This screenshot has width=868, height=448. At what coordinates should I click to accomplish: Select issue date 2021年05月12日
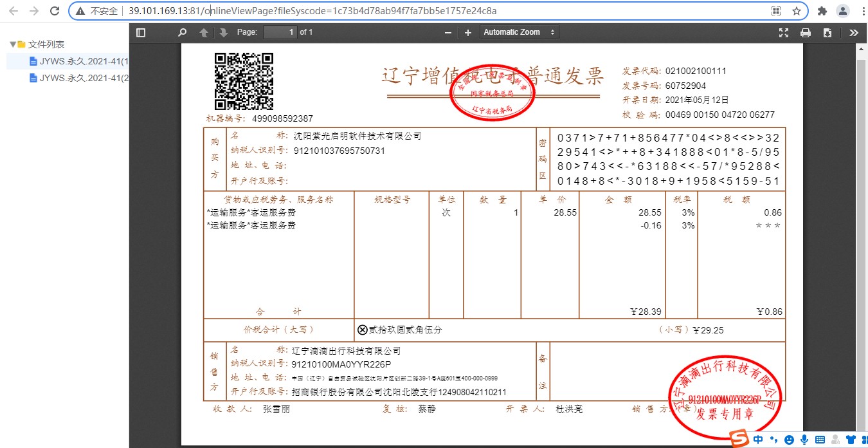click(x=697, y=100)
